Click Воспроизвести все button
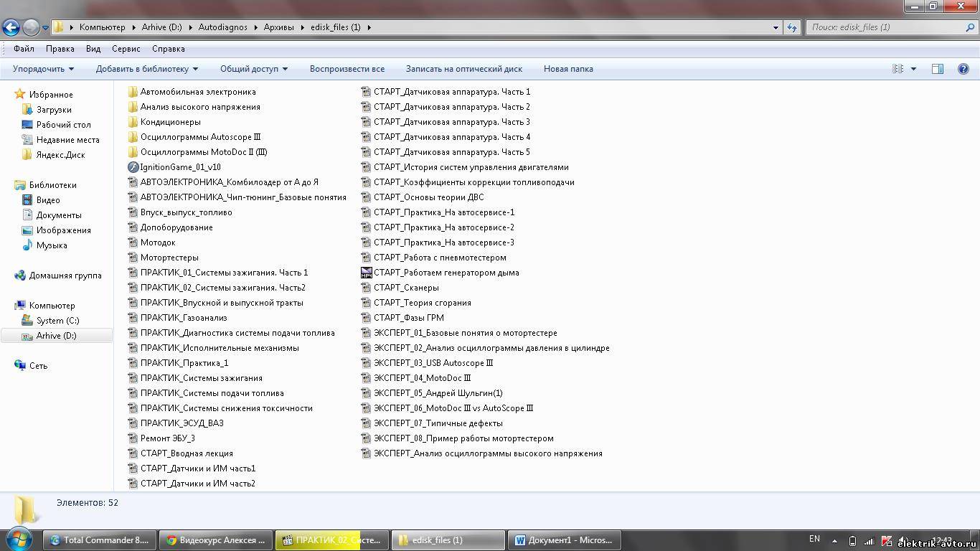 [347, 69]
